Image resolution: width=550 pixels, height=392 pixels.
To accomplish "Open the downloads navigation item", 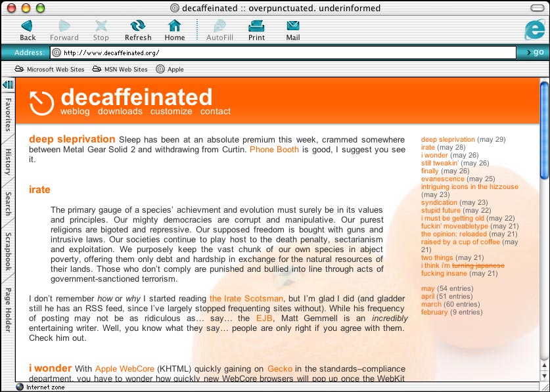I will [120, 112].
